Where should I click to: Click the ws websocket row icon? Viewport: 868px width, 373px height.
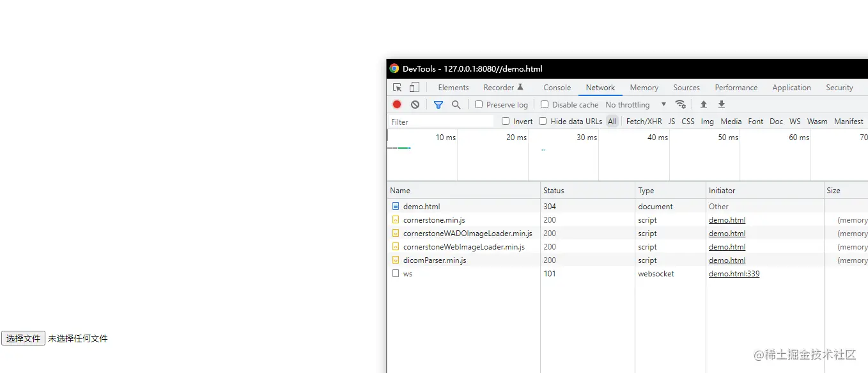click(x=396, y=273)
